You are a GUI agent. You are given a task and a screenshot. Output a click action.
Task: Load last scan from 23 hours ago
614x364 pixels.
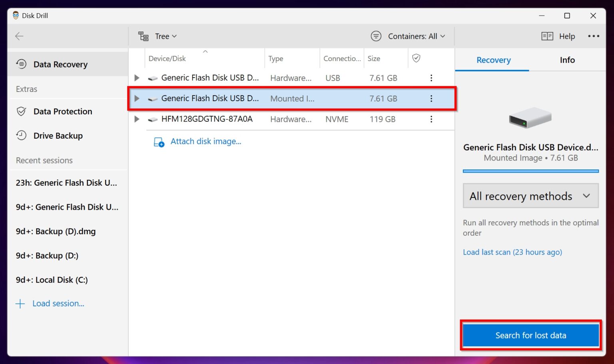point(512,252)
